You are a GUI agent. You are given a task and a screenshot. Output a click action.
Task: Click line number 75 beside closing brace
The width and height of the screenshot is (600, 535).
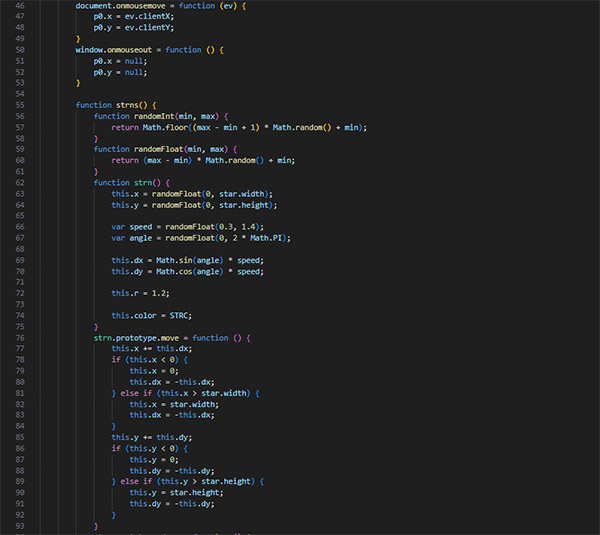tap(20, 327)
